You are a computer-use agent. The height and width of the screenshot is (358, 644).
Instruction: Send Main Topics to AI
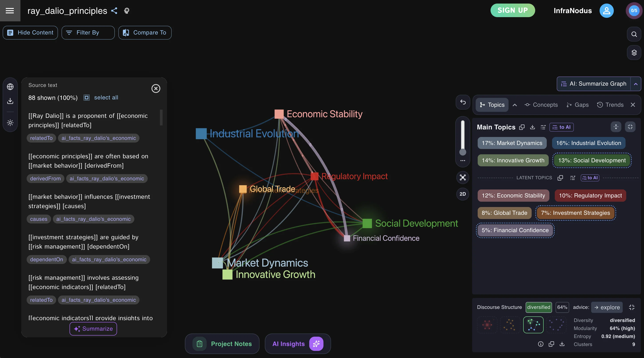click(x=561, y=127)
